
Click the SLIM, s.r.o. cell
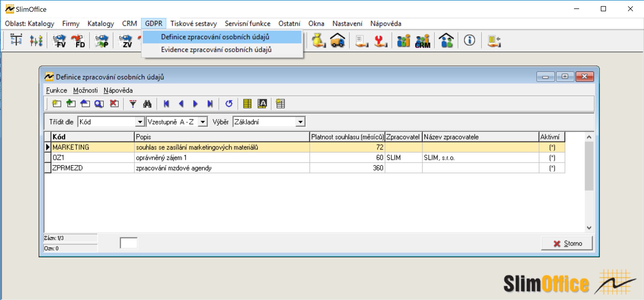[481, 158]
